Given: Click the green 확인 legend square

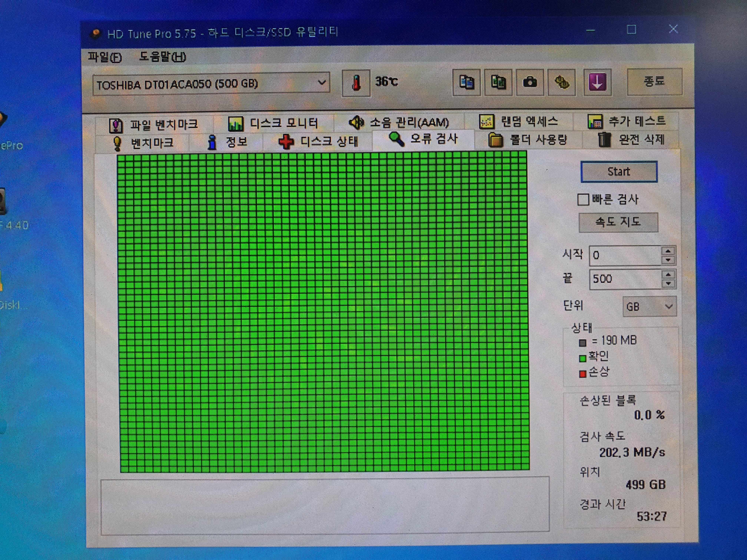Looking at the screenshot, I should 582,359.
